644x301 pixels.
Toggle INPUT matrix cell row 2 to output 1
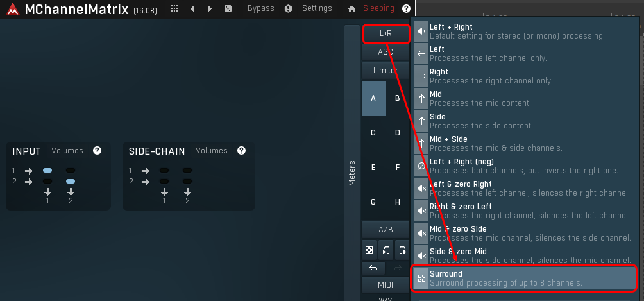click(47, 182)
